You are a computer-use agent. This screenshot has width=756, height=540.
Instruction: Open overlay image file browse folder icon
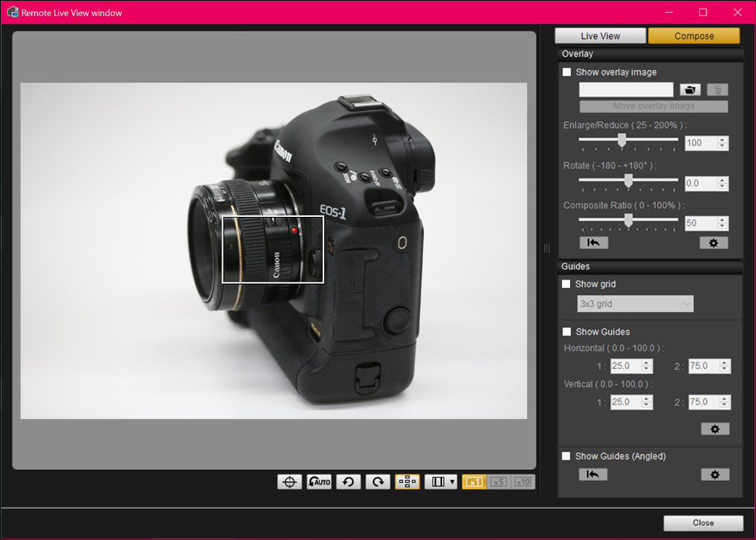click(690, 89)
